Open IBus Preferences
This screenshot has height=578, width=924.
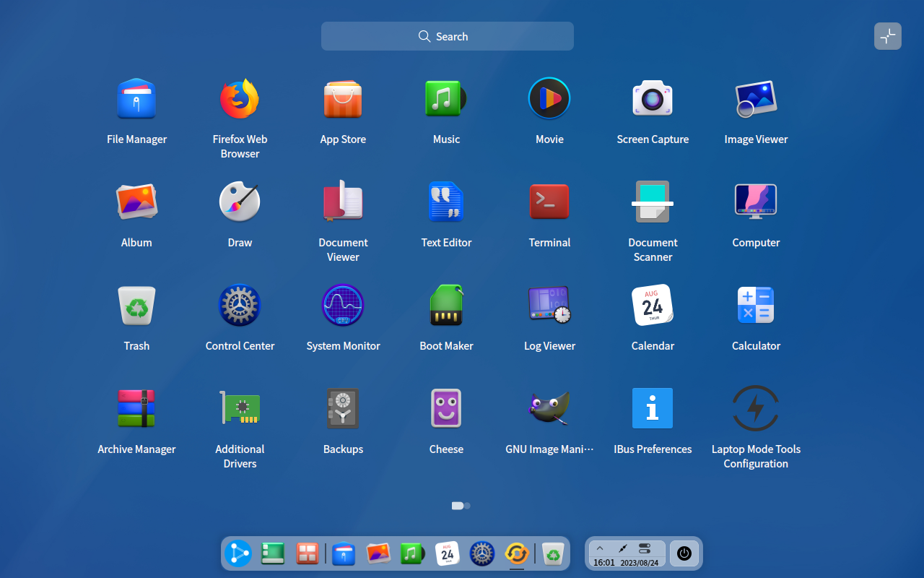tap(653, 408)
